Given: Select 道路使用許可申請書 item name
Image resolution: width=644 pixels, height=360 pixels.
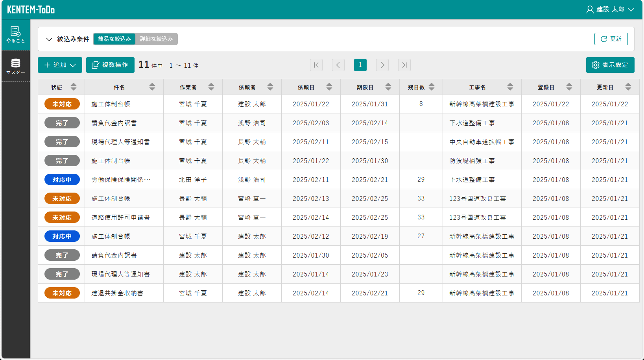Looking at the screenshot, I should coord(120,217).
